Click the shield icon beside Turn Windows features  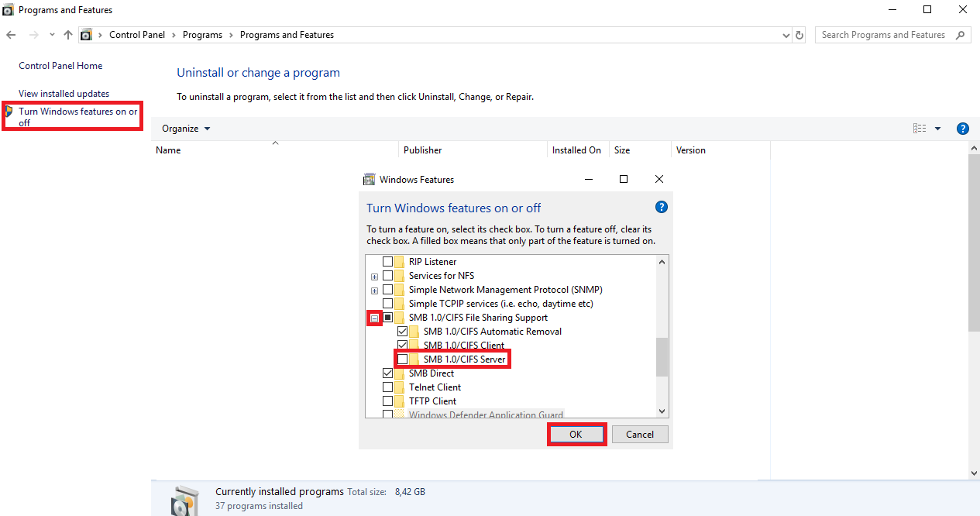[10, 112]
